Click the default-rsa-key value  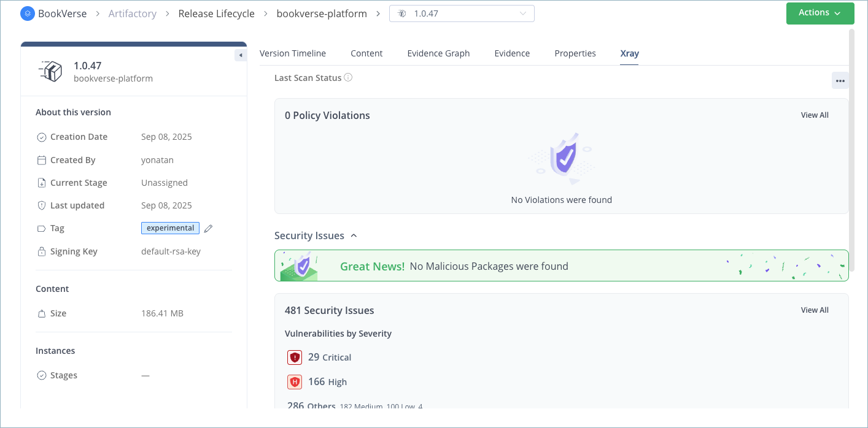tap(171, 251)
